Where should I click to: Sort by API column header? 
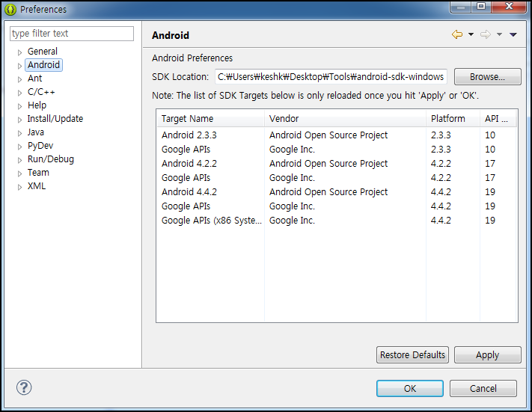click(x=498, y=119)
